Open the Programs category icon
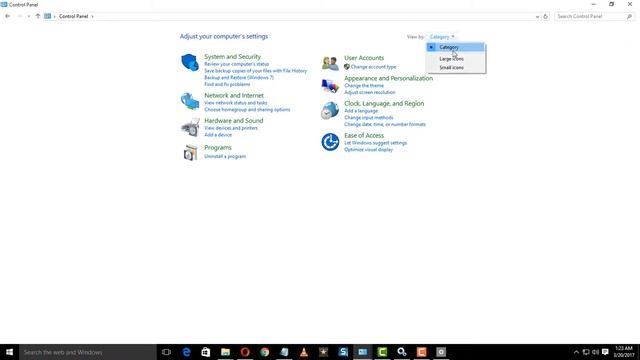 point(190,152)
